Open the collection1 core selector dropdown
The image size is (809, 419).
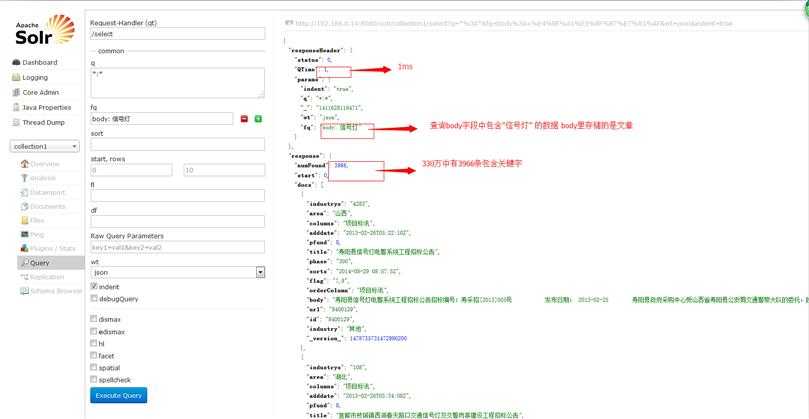point(44,146)
